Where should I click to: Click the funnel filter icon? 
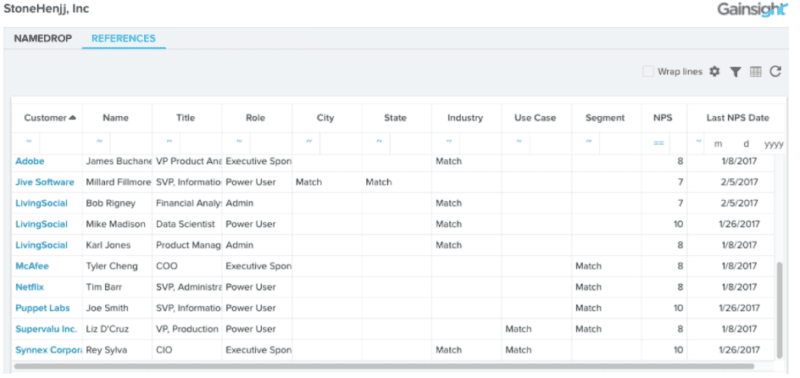pos(735,72)
